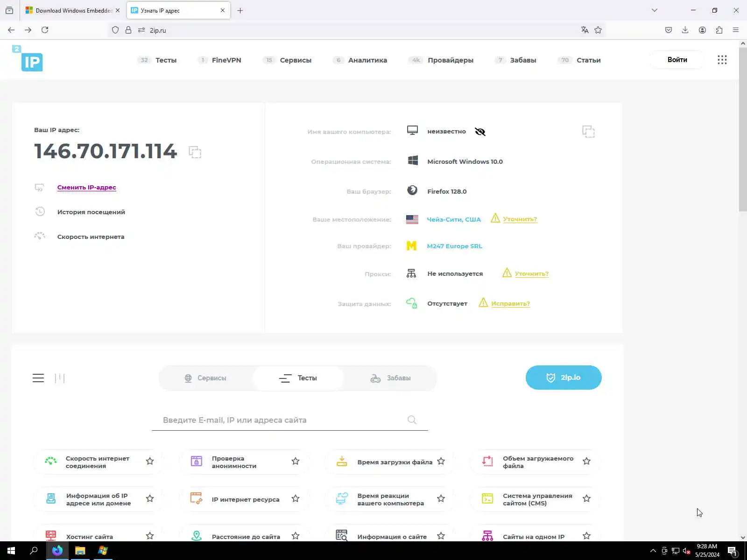Star Система управления сайтом (CMS)
The image size is (747, 560).
(587, 498)
